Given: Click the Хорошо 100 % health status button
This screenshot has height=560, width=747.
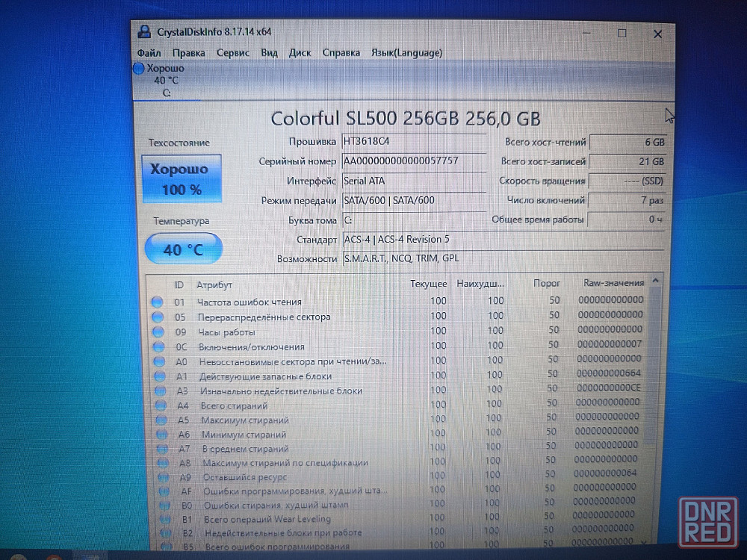Looking at the screenshot, I should tap(182, 179).
